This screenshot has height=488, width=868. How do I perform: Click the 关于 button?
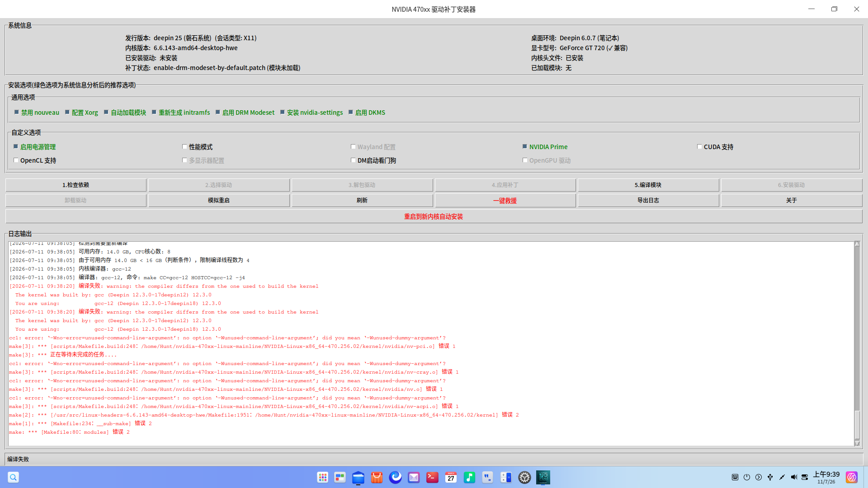pyautogui.click(x=792, y=200)
